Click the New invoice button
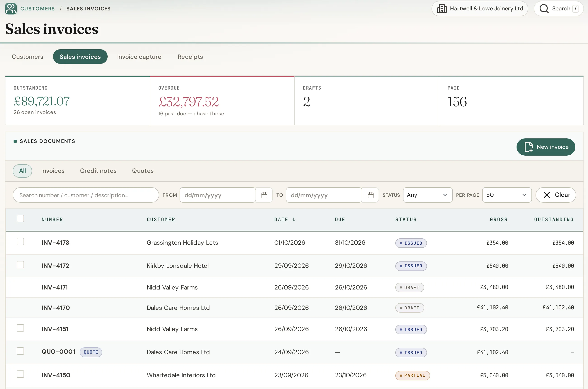The width and height of the screenshot is (588, 389). [545, 147]
